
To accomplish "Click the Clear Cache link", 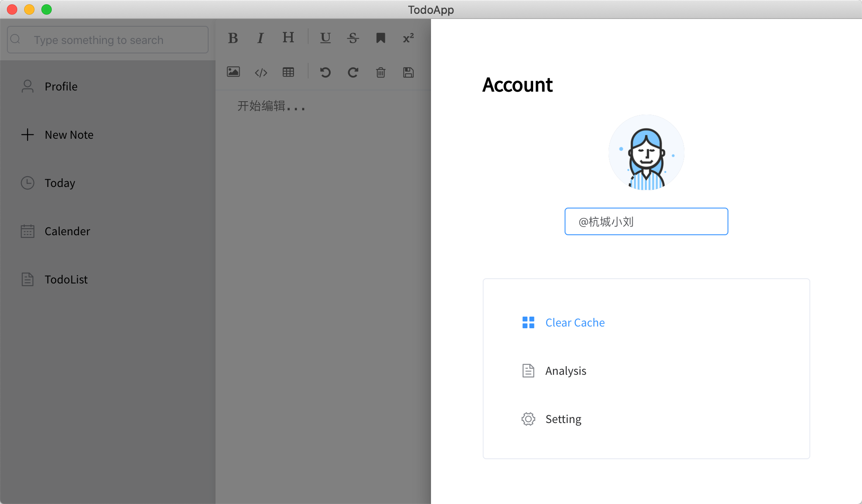I will [x=575, y=323].
